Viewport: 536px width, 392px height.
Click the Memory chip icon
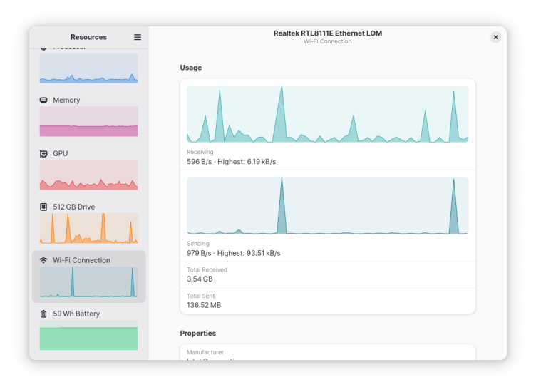coord(43,100)
